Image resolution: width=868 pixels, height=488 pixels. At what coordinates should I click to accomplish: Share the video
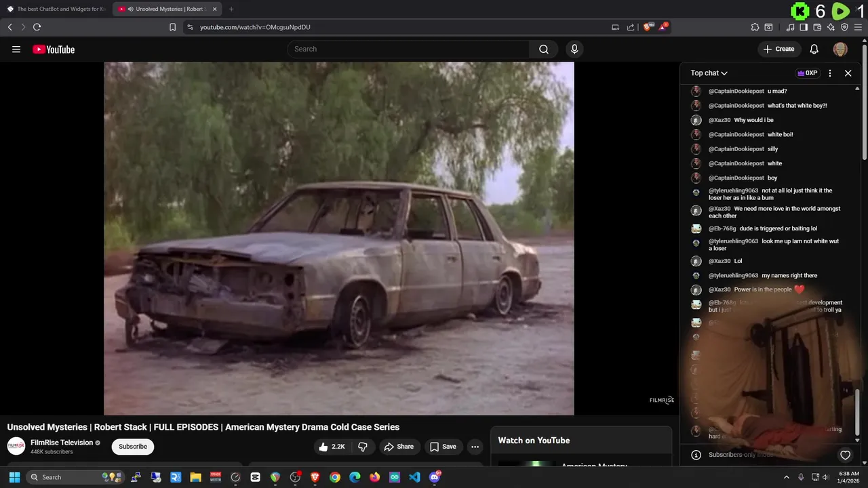coord(398,447)
